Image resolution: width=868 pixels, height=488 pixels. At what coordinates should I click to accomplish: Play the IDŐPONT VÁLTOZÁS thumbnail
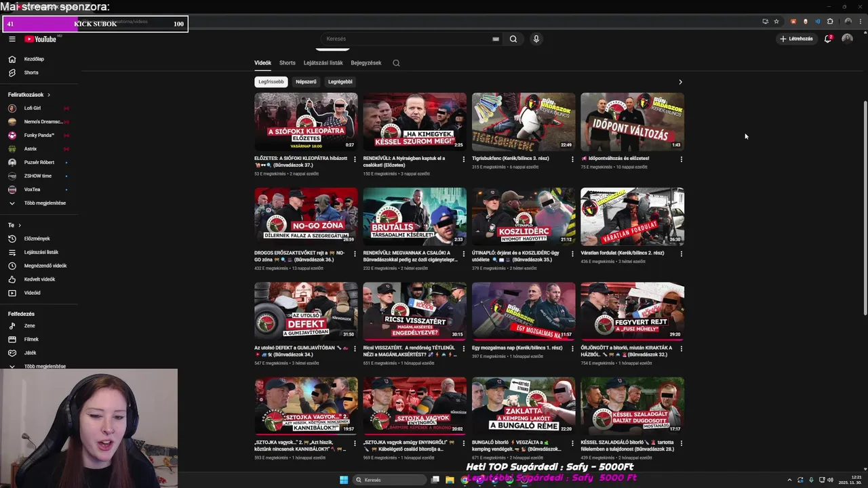[632, 122]
